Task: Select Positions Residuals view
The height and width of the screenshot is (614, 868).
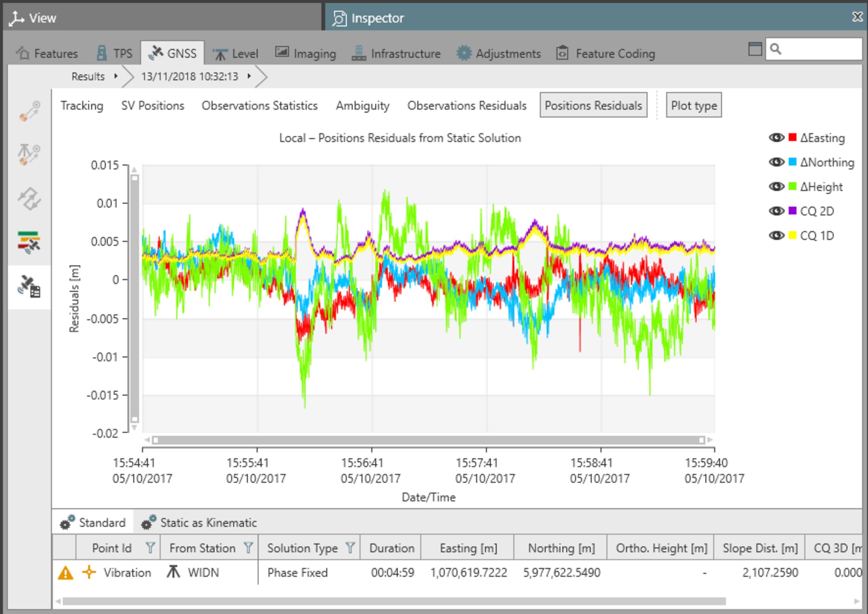Action: tap(593, 105)
